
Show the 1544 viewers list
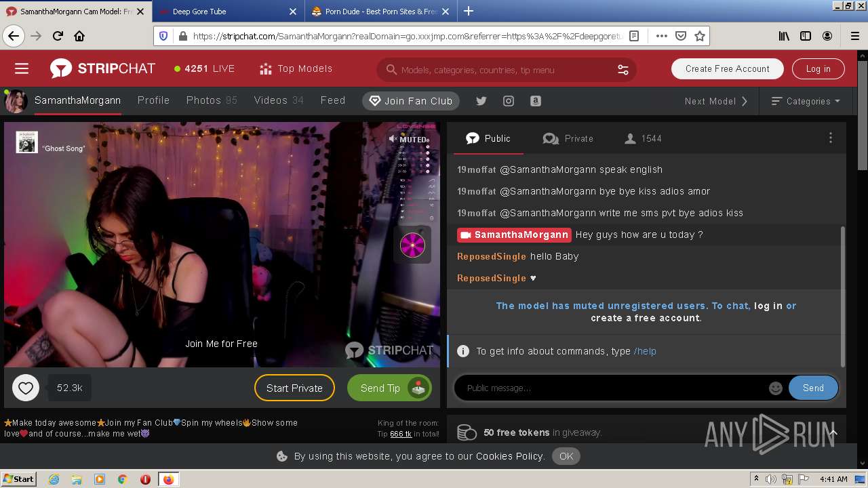coord(643,138)
